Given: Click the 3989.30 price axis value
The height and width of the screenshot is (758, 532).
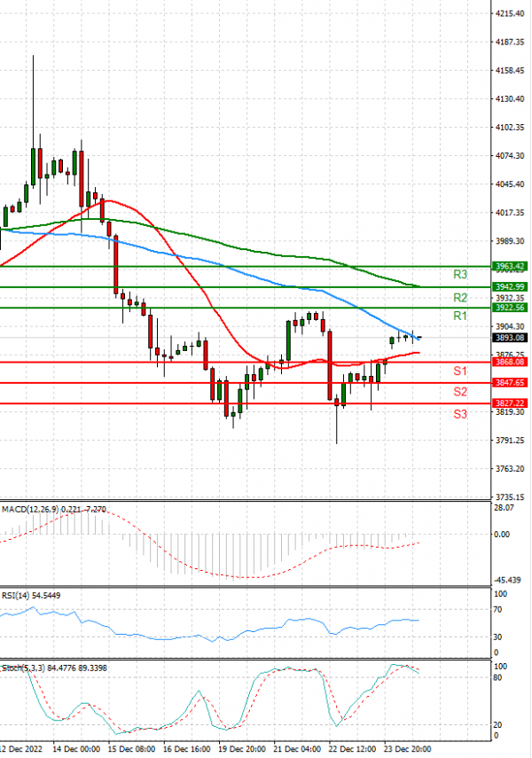Looking at the screenshot, I should point(510,241).
